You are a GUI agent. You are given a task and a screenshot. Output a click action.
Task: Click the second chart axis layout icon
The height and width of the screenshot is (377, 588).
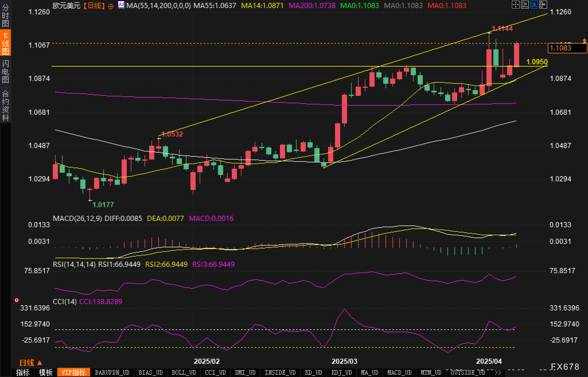[x=525, y=5]
